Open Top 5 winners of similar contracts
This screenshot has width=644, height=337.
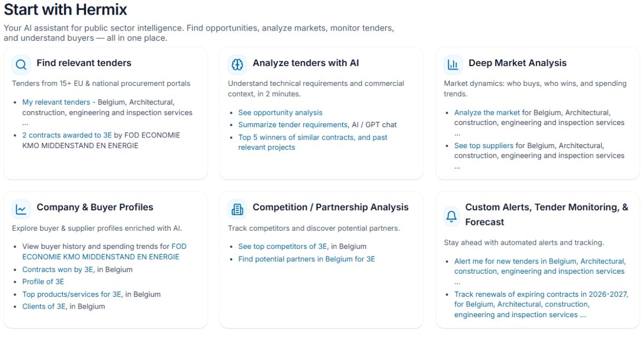pos(312,137)
